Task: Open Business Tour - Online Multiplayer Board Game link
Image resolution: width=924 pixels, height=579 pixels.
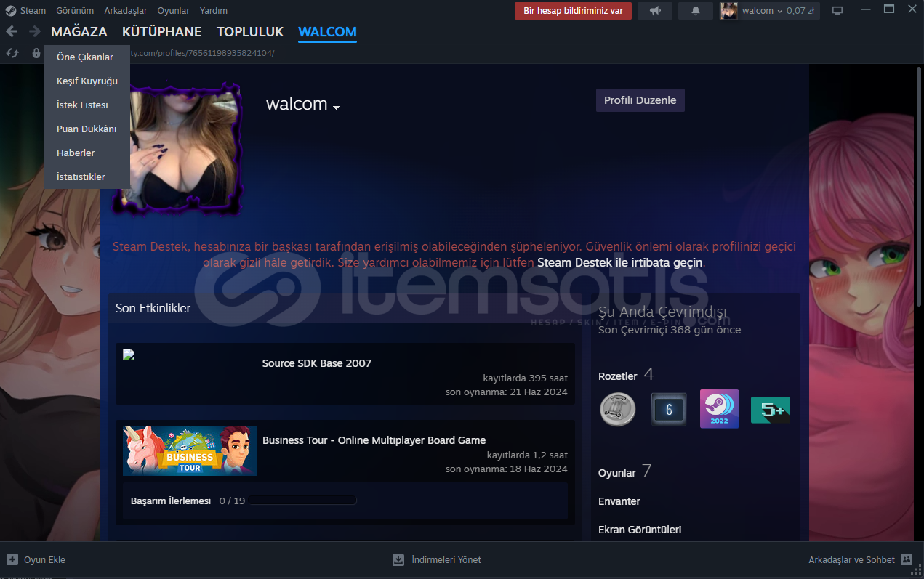Action: 374,440
